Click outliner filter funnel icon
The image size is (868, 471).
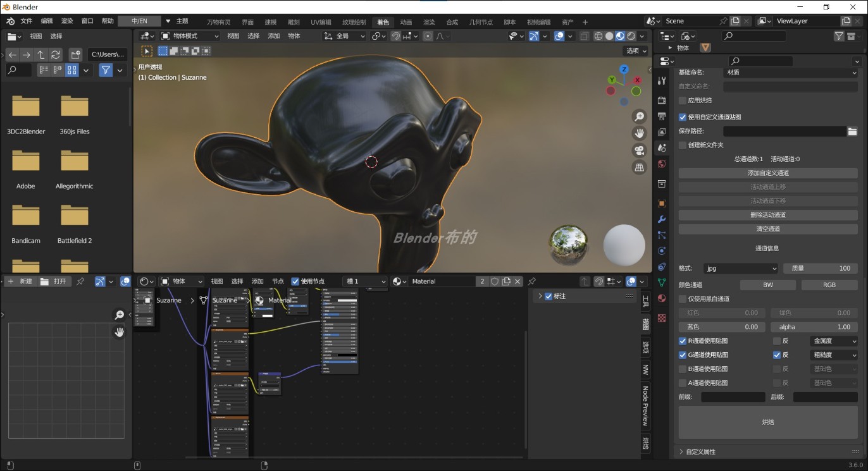pyautogui.click(x=839, y=36)
